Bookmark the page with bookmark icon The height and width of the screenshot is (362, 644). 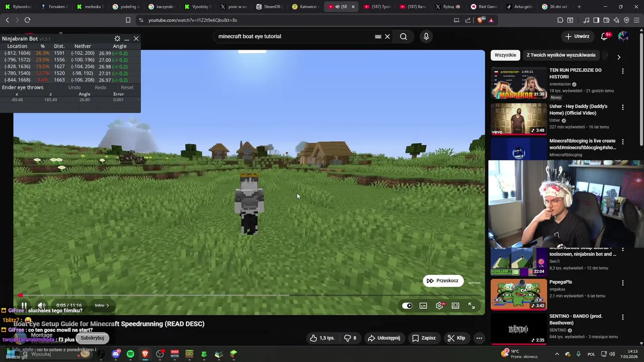click(128, 20)
